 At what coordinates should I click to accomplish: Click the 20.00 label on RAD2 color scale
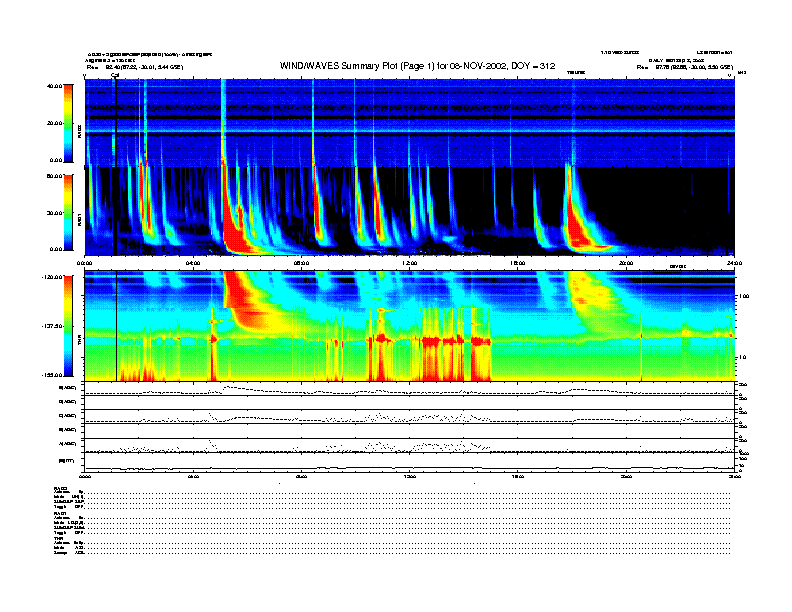point(55,123)
